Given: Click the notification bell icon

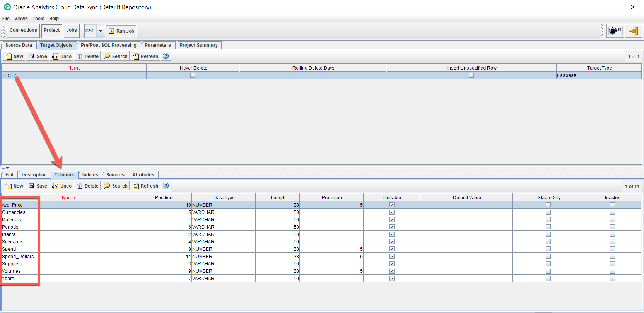Looking at the screenshot, I should click(x=613, y=31).
